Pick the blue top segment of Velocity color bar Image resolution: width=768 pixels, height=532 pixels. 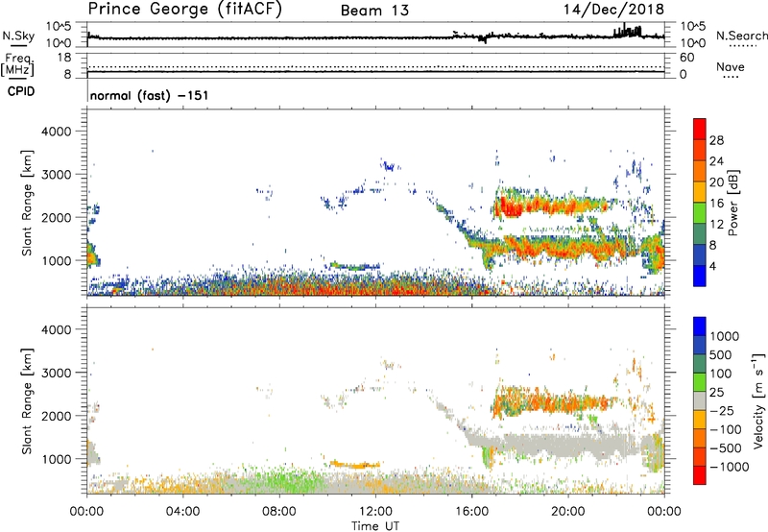tap(700, 326)
